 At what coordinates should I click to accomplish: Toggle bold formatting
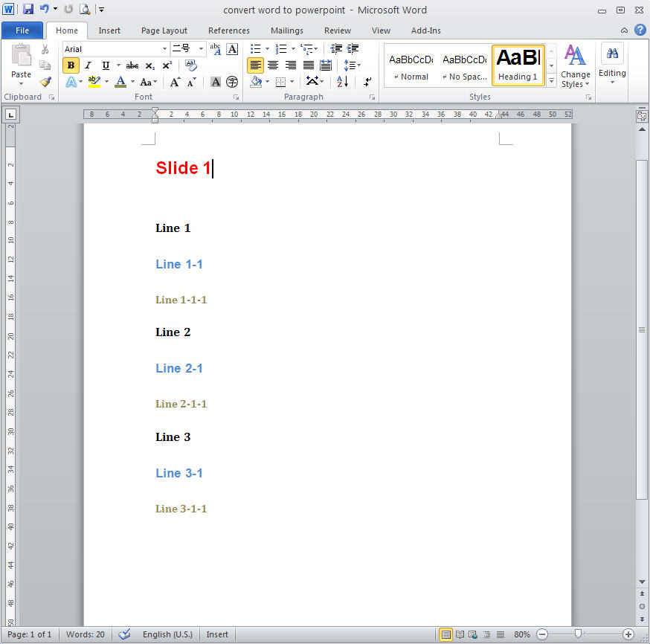coord(71,65)
